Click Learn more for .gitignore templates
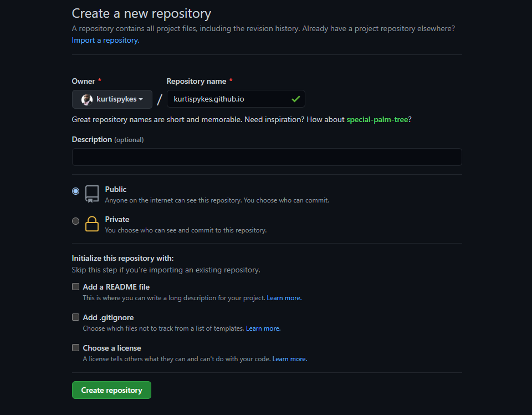 [x=263, y=328]
